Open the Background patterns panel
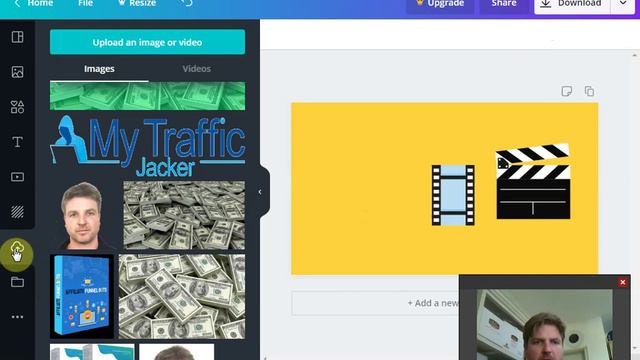This screenshot has width=640, height=360. [x=17, y=212]
